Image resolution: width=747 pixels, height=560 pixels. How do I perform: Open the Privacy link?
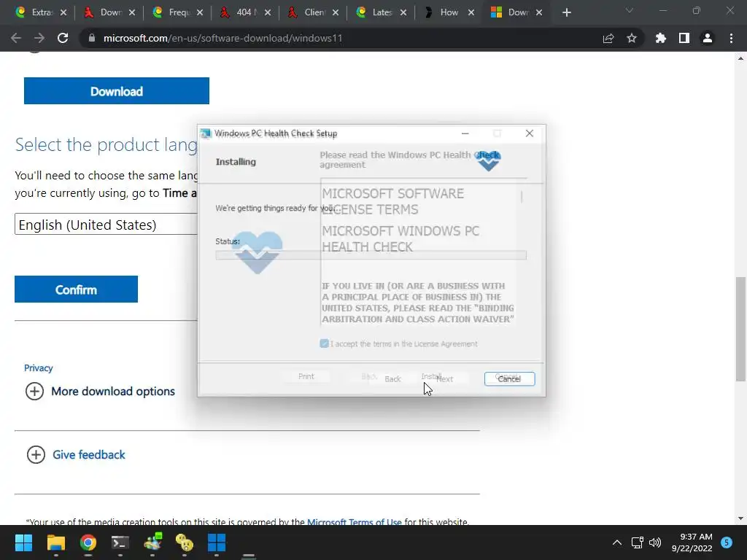tap(38, 367)
